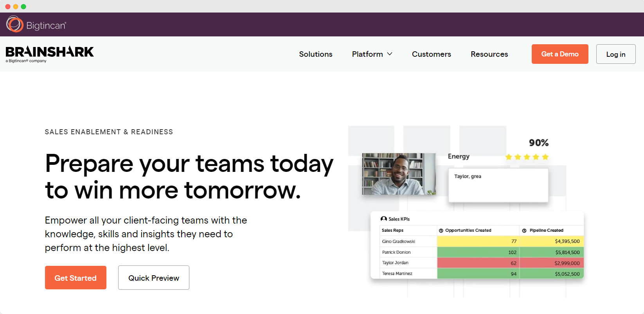Open the Brainshark home logo
Image resolution: width=644 pixels, height=314 pixels.
50,54
